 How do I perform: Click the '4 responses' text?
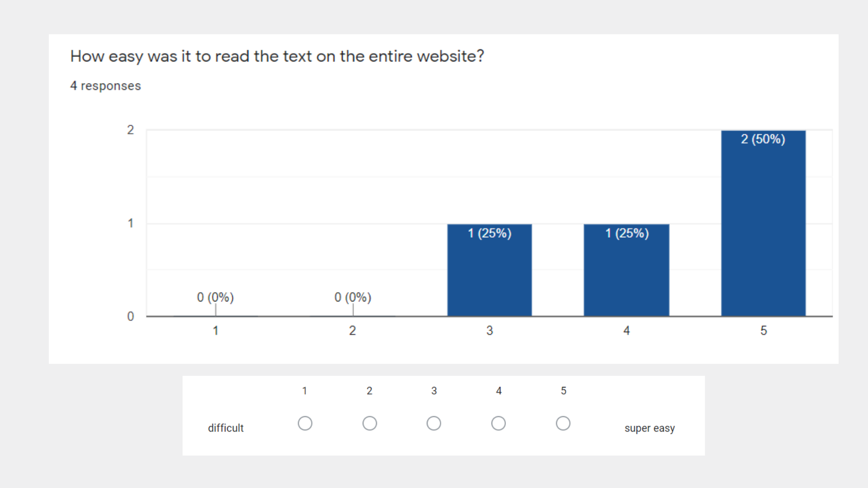[x=105, y=86]
